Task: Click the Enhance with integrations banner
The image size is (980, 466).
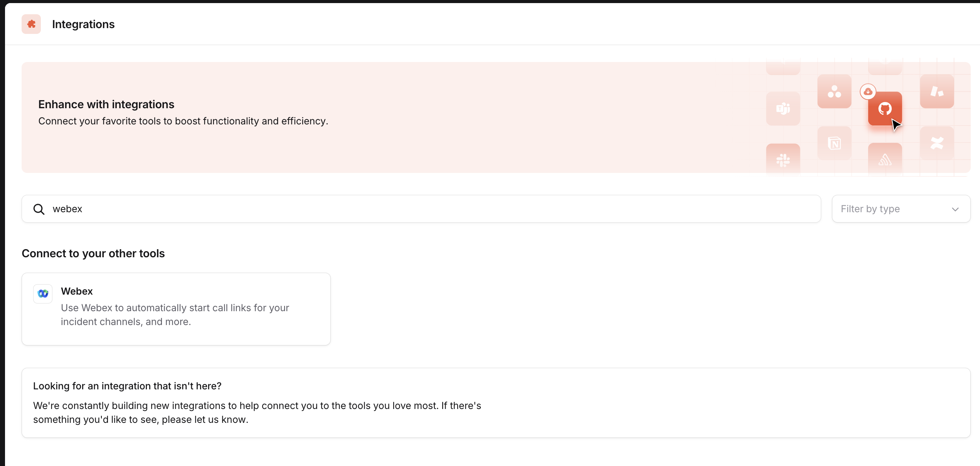Action: tap(496, 117)
